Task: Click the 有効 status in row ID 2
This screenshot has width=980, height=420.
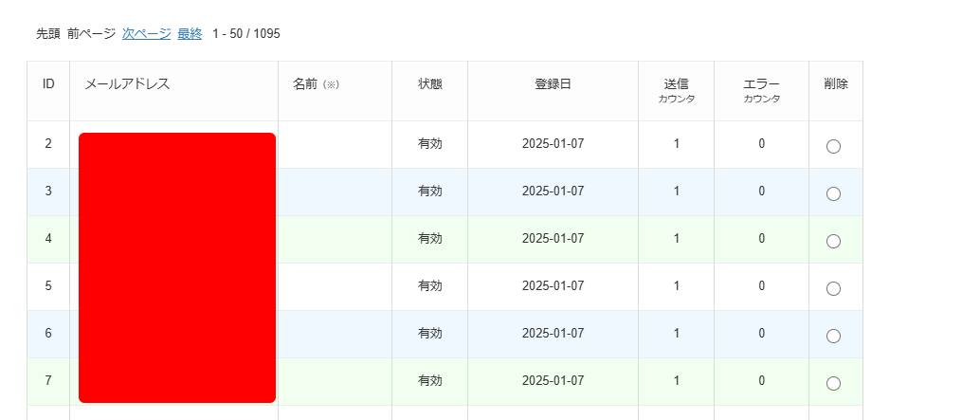Action: (430, 144)
